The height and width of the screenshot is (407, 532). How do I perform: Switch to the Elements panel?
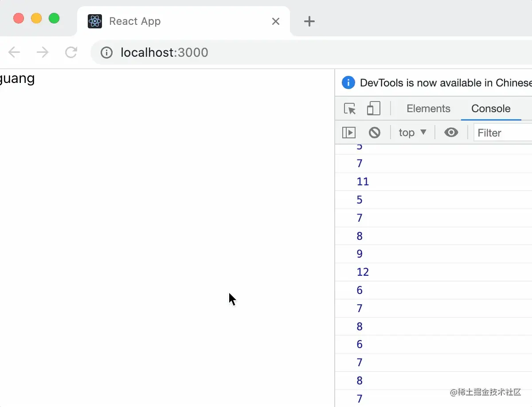[428, 109]
